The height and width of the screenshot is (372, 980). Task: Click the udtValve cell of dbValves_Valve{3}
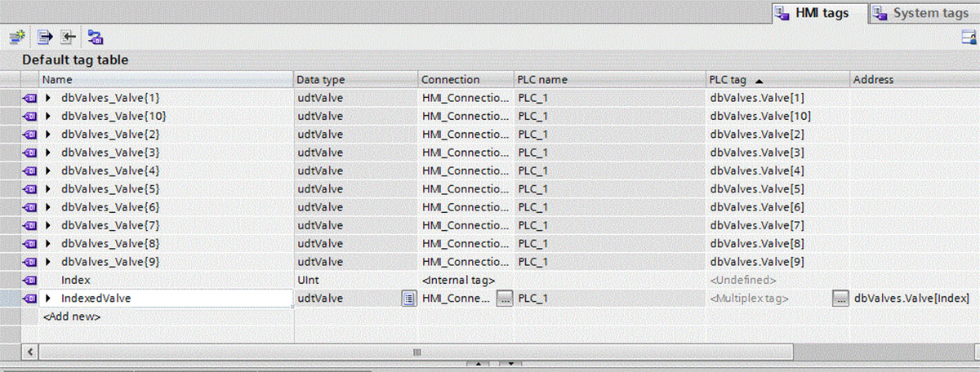point(355,153)
